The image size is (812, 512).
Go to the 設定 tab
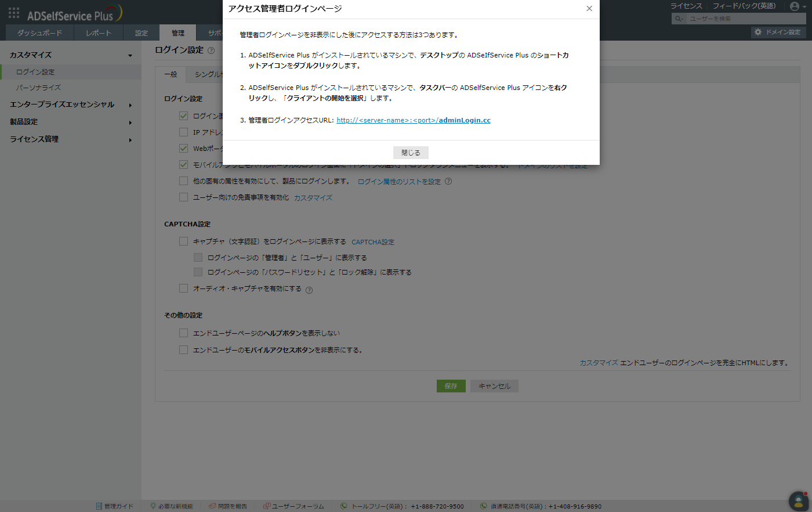coord(142,33)
